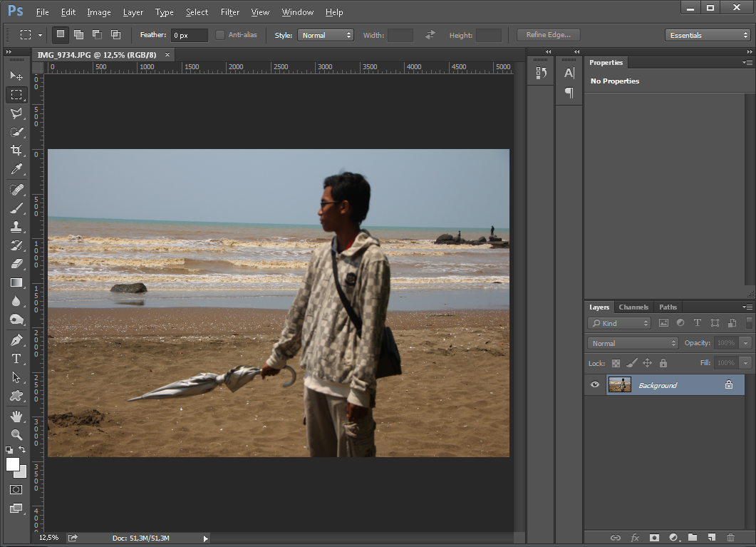Open the Filter menu

click(x=229, y=12)
